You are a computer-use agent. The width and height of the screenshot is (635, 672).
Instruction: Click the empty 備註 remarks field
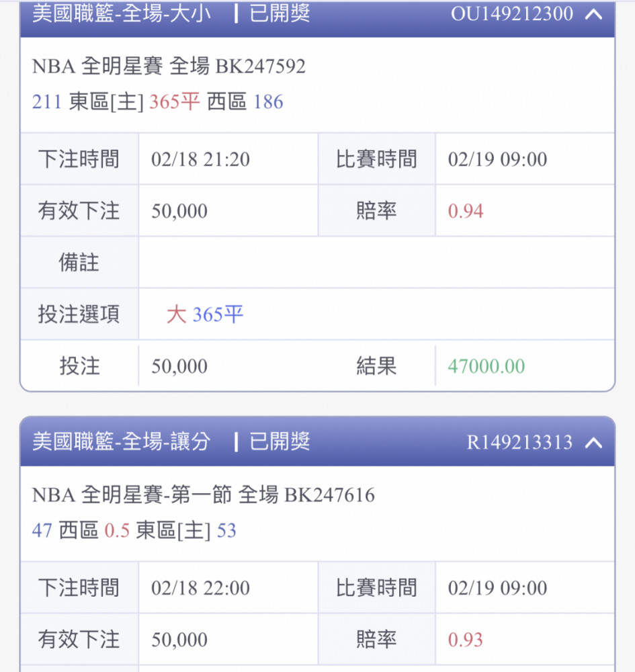375,263
